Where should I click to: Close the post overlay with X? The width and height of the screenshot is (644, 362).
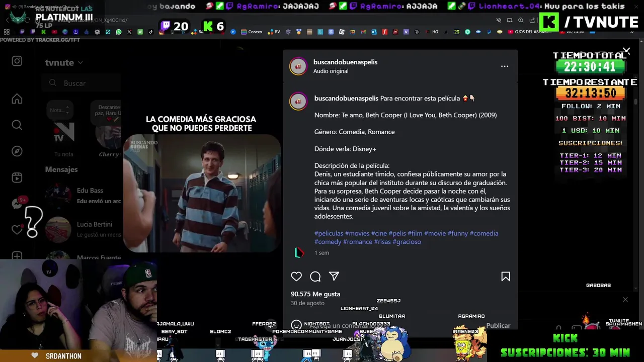tap(626, 51)
